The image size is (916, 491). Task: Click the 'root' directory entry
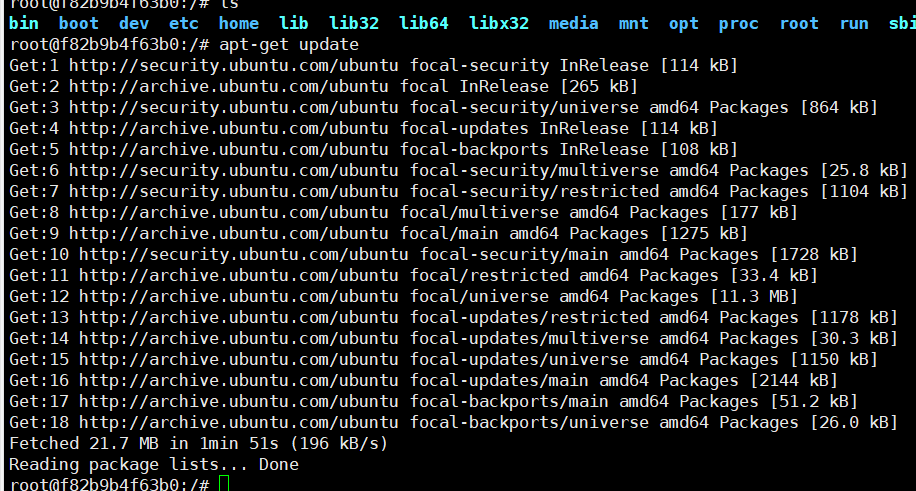pos(799,23)
